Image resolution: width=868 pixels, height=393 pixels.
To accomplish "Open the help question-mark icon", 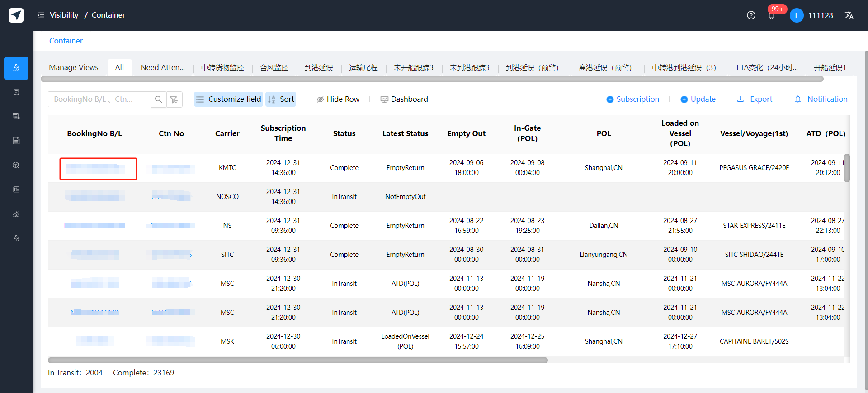I will click(x=751, y=15).
